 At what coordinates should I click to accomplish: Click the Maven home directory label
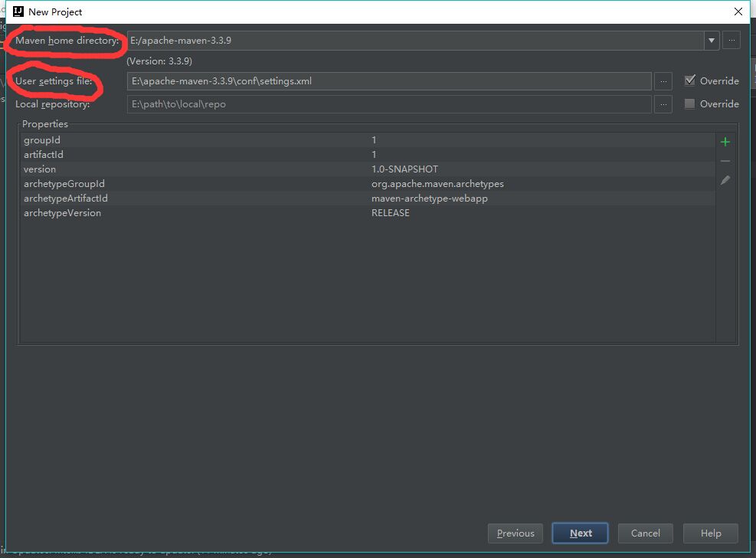(67, 41)
